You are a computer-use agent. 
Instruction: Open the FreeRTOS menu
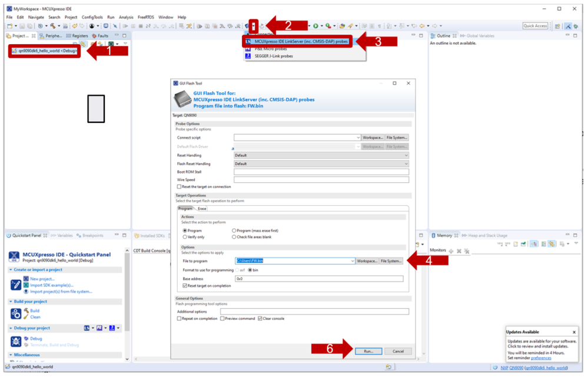point(145,17)
